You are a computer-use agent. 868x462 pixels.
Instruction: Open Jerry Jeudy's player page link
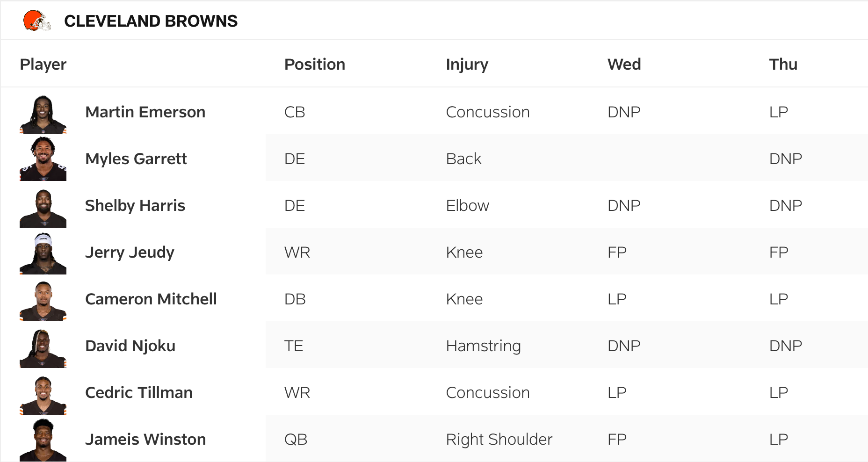point(130,253)
